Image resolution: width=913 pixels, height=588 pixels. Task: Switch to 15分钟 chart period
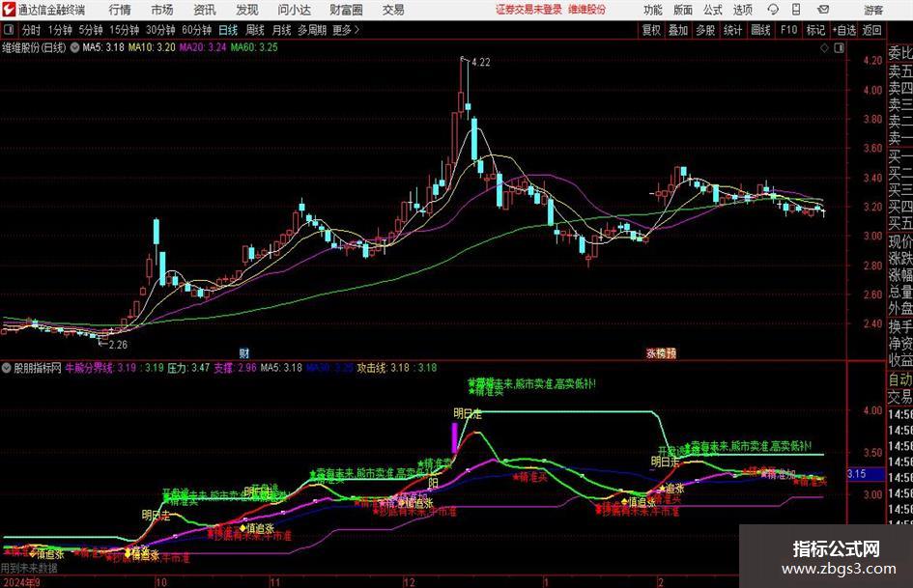pos(124,30)
